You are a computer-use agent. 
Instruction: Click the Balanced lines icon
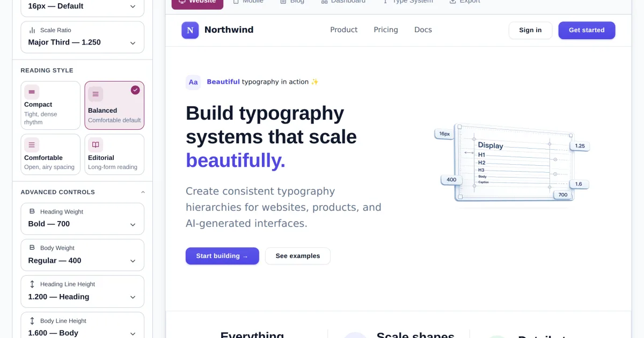[x=96, y=94]
